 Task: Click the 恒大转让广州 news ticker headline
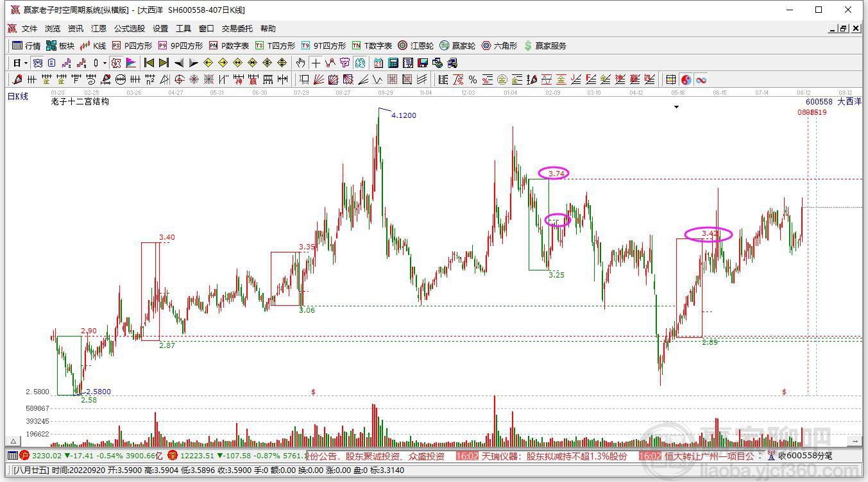[711, 456]
